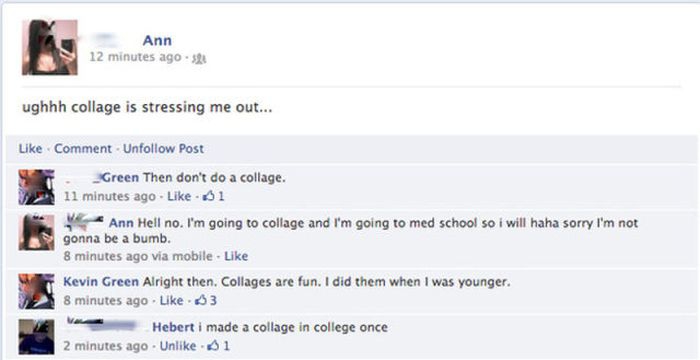Click Comment link under the post
700x360 pixels.
[83, 148]
